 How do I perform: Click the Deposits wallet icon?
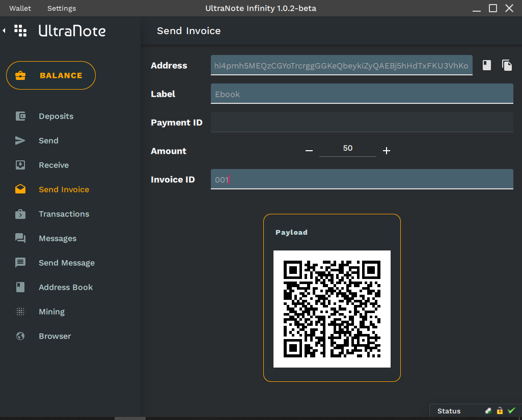tap(20, 116)
